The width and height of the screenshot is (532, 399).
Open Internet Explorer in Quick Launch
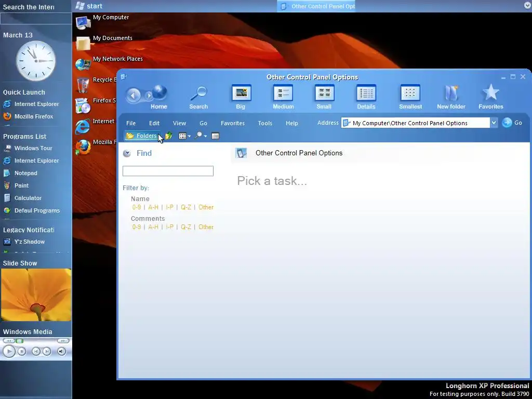31,104
